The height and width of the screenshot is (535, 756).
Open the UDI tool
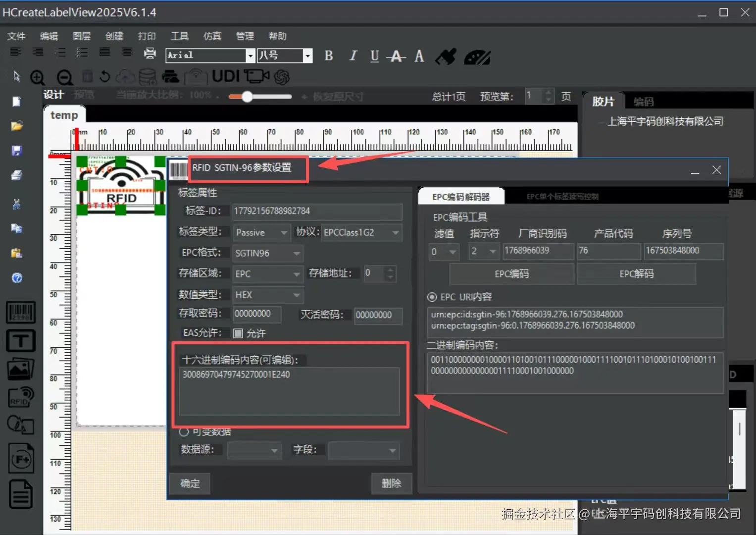click(226, 76)
